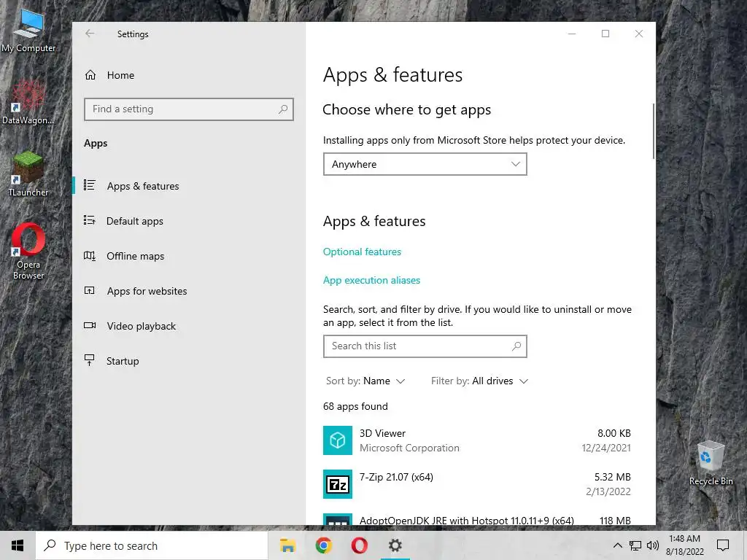
Task: Click the Settings gear on taskbar
Action: point(395,545)
